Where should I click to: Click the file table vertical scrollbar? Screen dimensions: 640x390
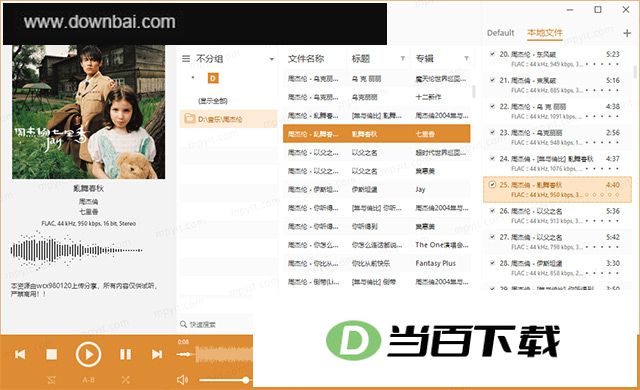(473, 91)
